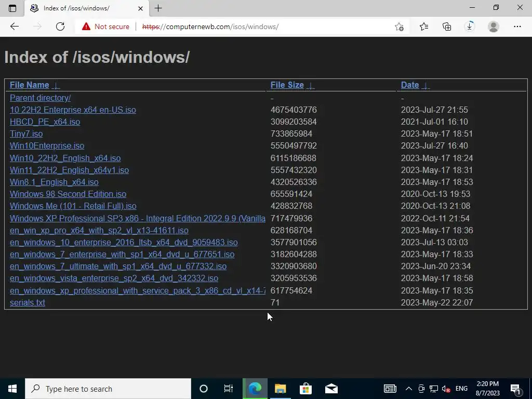Sort by Date header
This screenshot has height=399, width=532.
(410, 85)
